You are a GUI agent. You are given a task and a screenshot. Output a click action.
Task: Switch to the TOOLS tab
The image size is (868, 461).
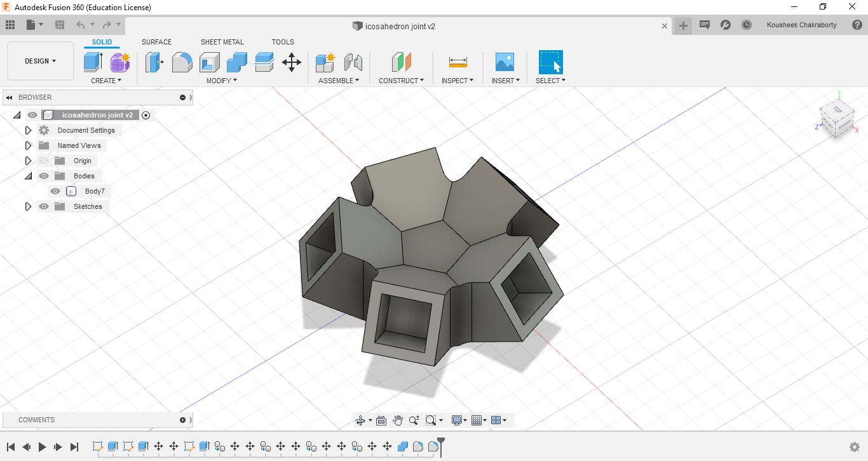pyautogui.click(x=283, y=42)
